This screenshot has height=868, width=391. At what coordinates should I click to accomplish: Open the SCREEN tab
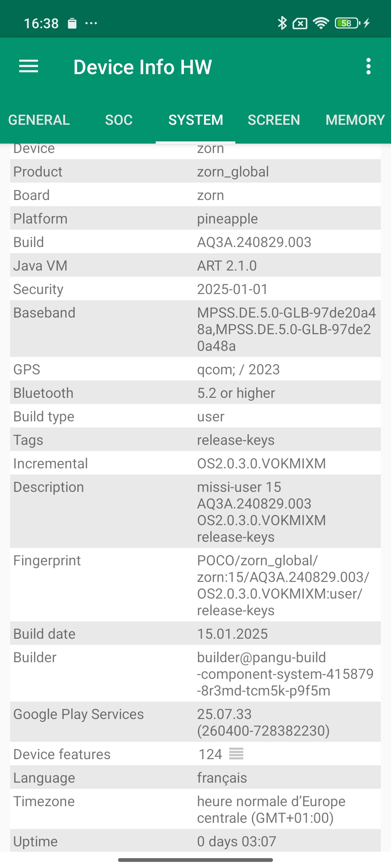point(274,120)
